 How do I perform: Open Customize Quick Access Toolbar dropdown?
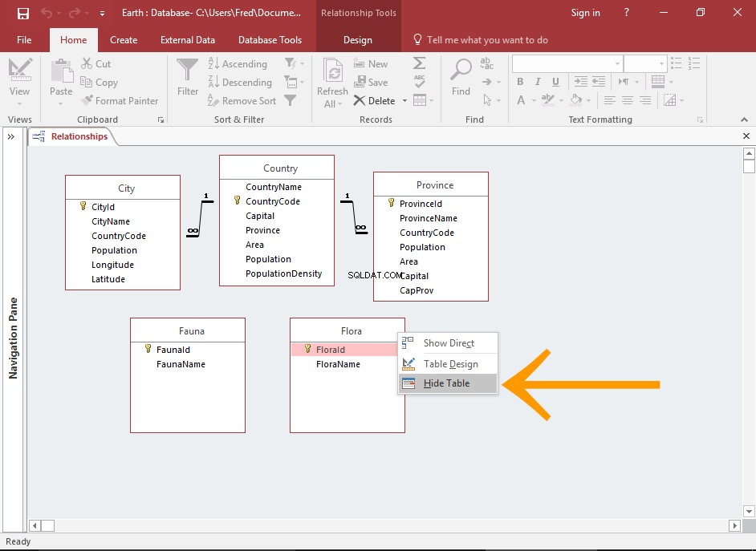pos(102,14)
